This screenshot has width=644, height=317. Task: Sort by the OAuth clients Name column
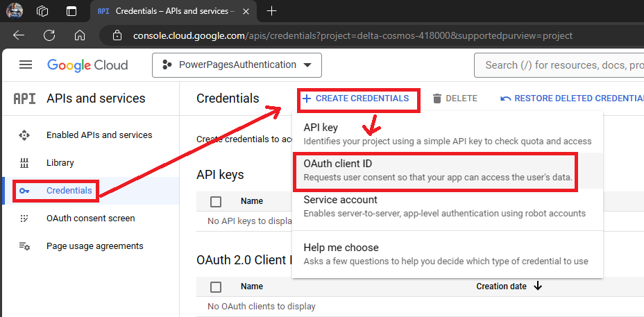coord(252,286)
